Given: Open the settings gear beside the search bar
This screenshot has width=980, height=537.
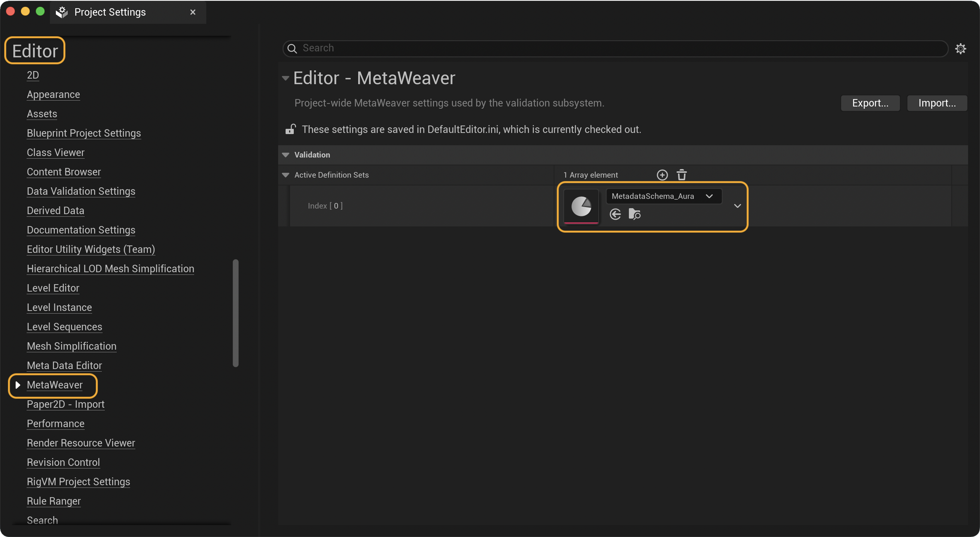Looking at the screenshot, I should pos(961,48).
